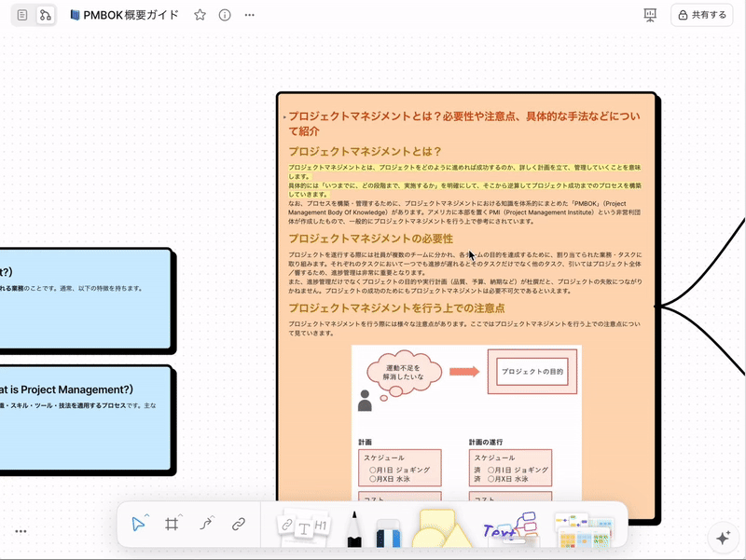
Task: Switch to document view mode
Action: (x=22, y=15)
